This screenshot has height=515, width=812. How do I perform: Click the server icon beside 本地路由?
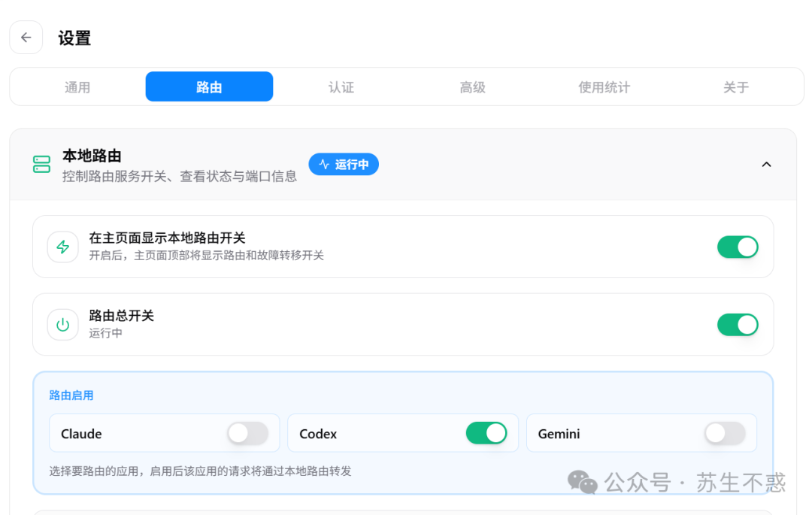pyautogui.click(x=41, y=164)
